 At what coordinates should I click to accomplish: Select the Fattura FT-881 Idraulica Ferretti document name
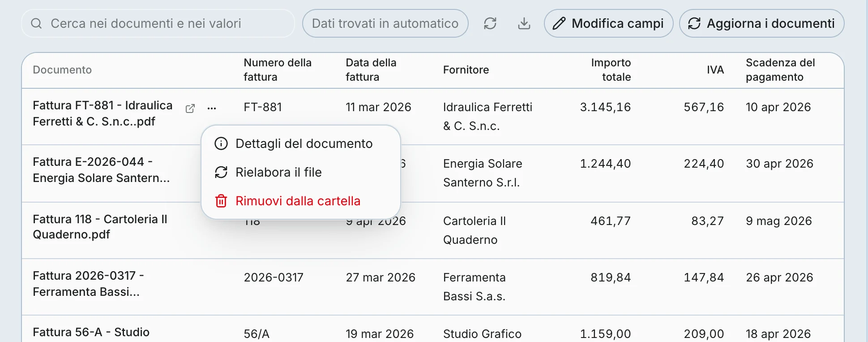103,113
